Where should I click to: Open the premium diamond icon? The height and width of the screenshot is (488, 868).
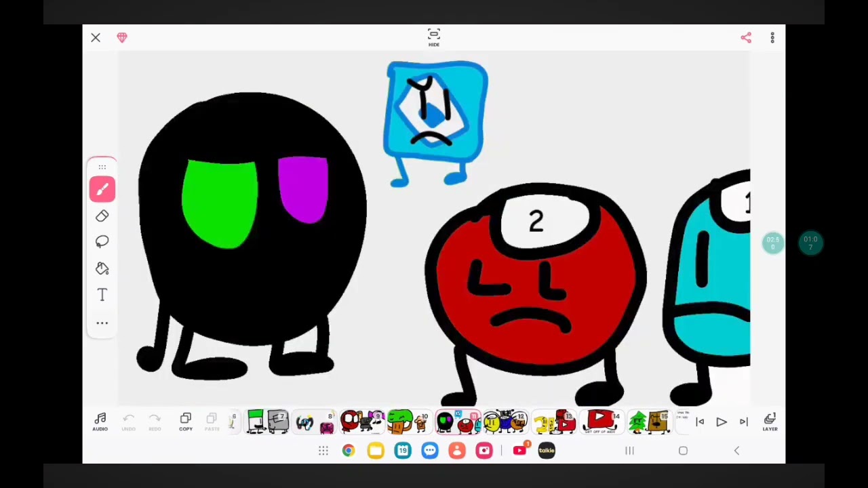[x=122, y=38]
